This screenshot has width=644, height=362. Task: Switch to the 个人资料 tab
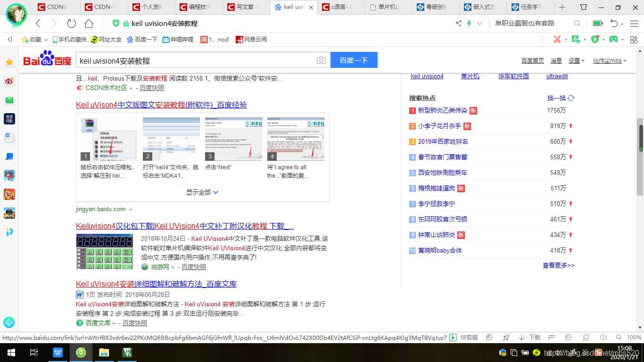click(151, 7)
